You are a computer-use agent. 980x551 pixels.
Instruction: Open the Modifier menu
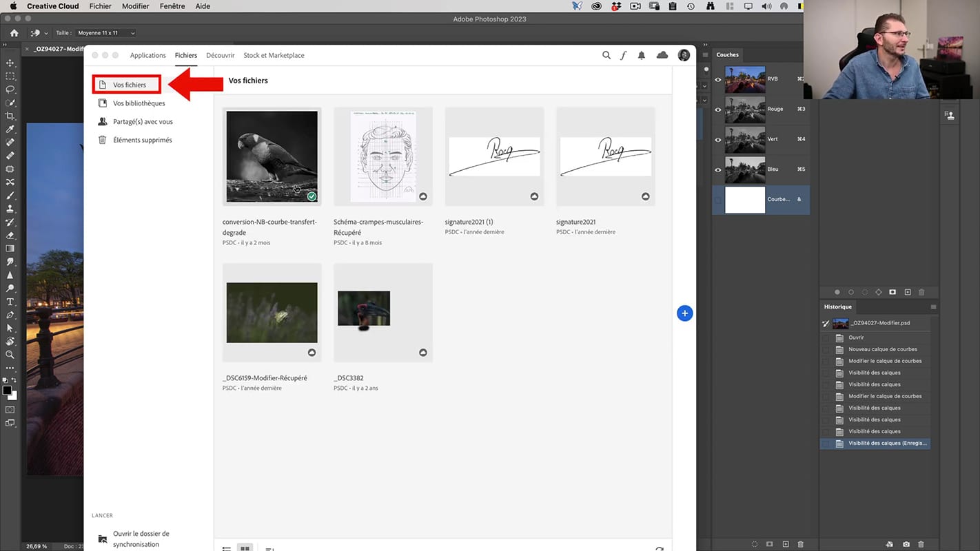(x=136, y=6)
